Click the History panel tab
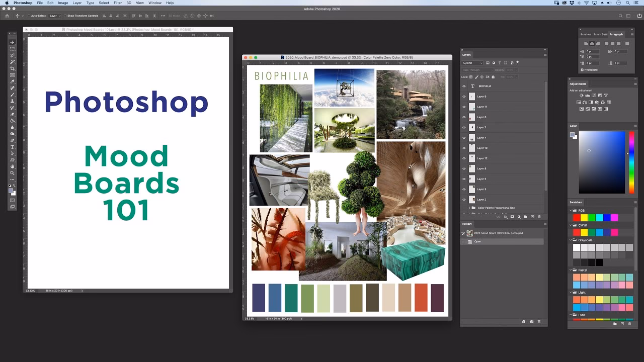 point(467,223)
